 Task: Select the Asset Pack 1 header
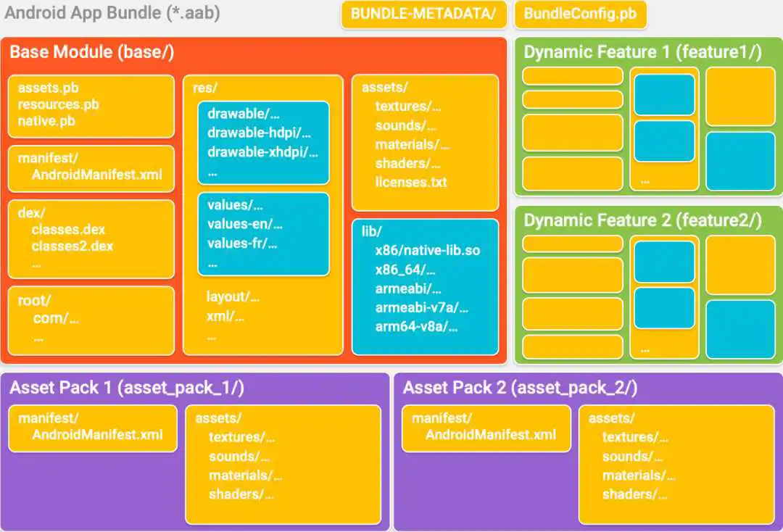point(127,388)
